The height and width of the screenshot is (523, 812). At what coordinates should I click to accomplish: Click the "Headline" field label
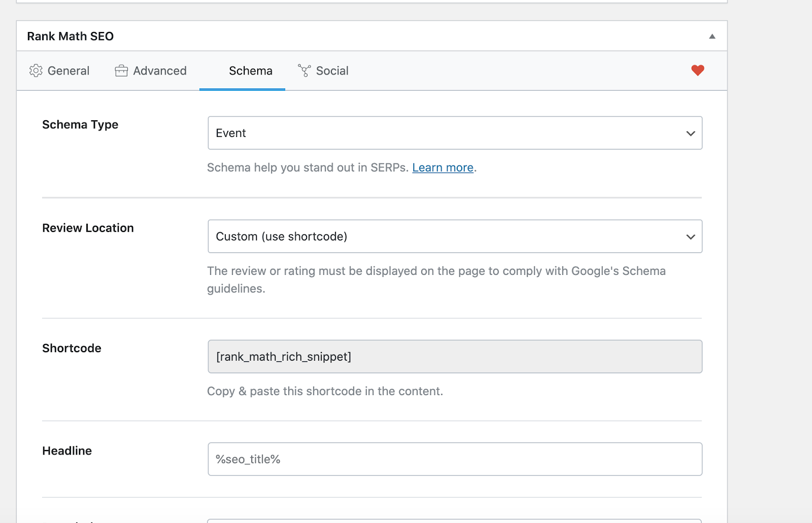point(67,451)
